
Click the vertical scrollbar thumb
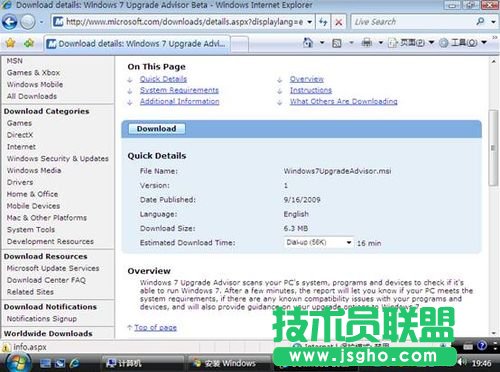(493, 148)
